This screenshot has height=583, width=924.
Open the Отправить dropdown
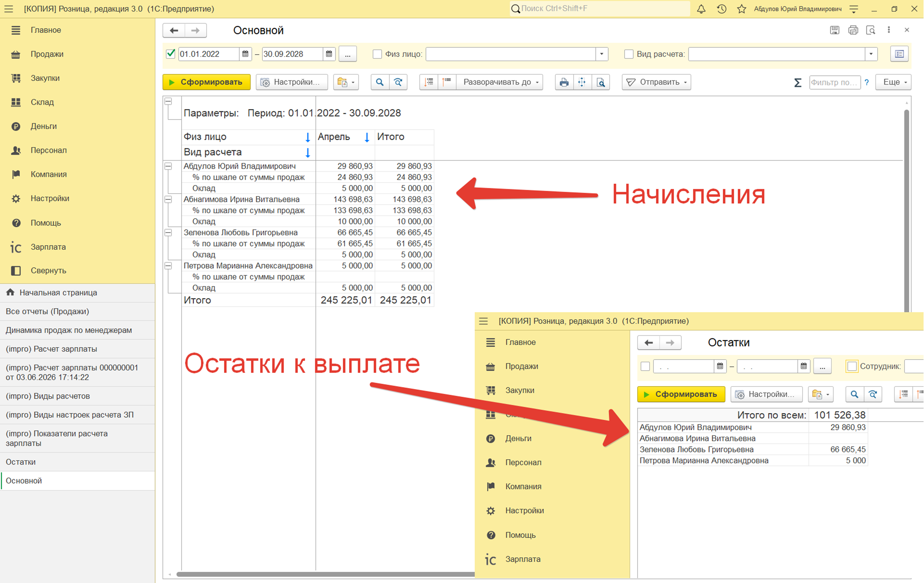[656, 82]
